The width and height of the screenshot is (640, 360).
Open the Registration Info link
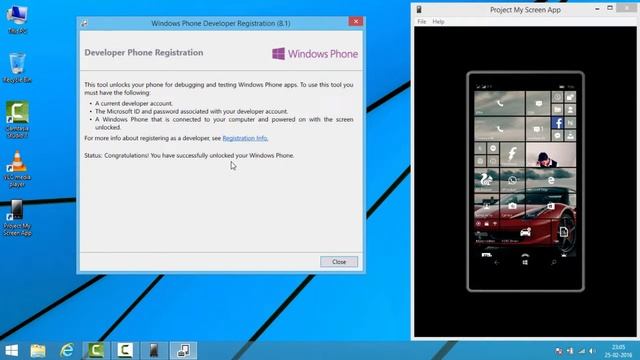(245, 138)
